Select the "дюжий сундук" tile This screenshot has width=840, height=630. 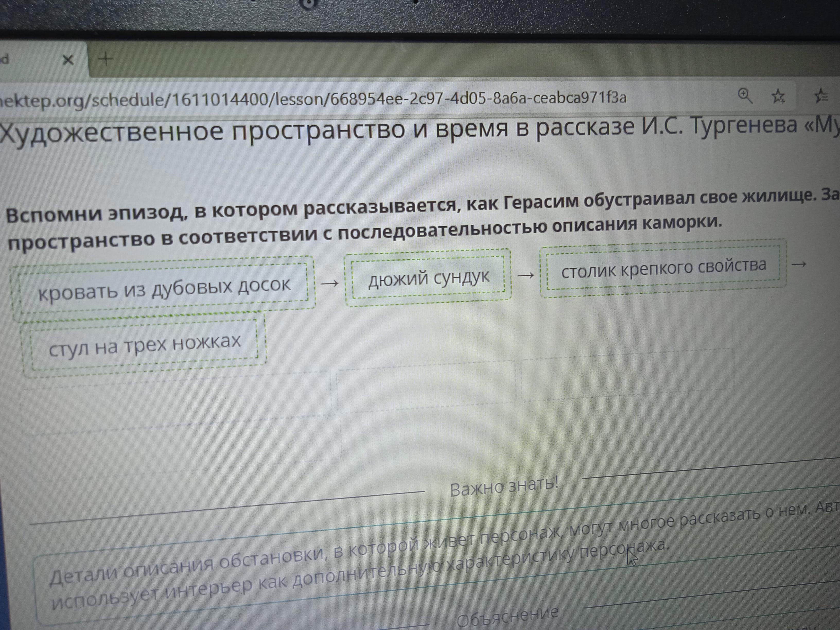(x=428, y=278)
